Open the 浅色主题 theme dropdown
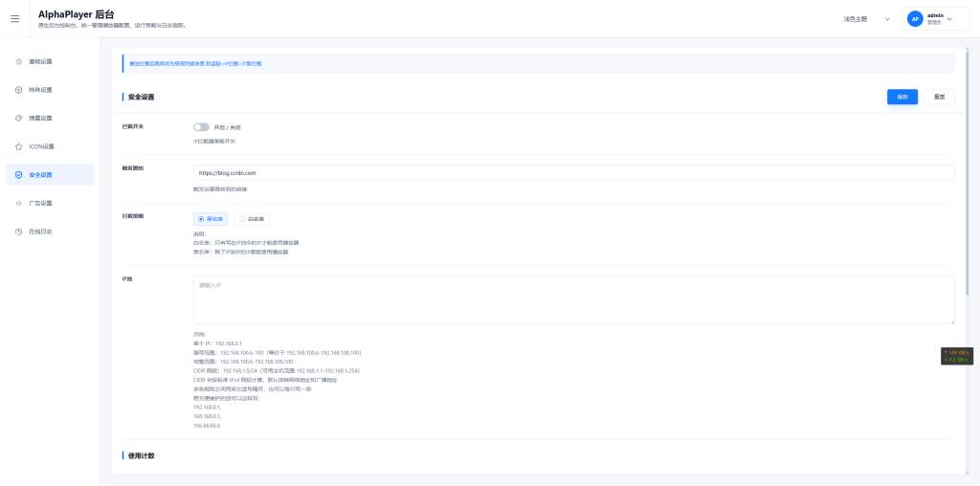The height and width of the screenshot is (486, 980). (866, 19)
